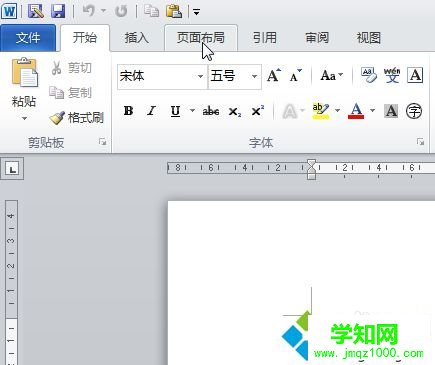The height and width of the screenshot is (365, 435).
Task: Click the vertical ruler
Action: pyautogui.click(x=12, y=283)
